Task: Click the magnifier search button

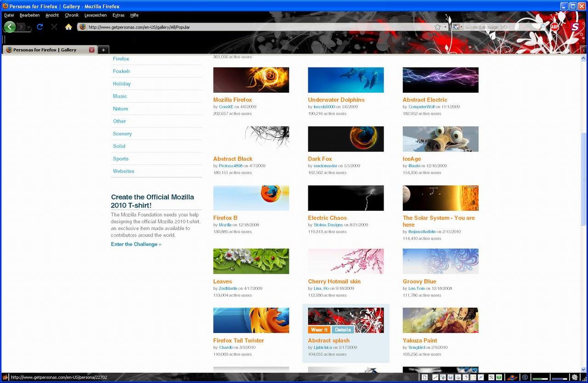Action: coord(543,27)
